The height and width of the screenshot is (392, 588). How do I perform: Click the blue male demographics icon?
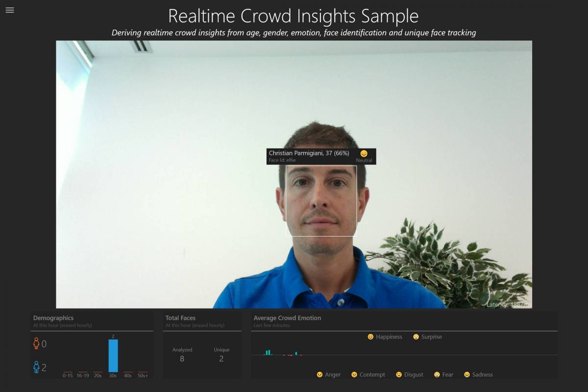[x=36, y=367]
